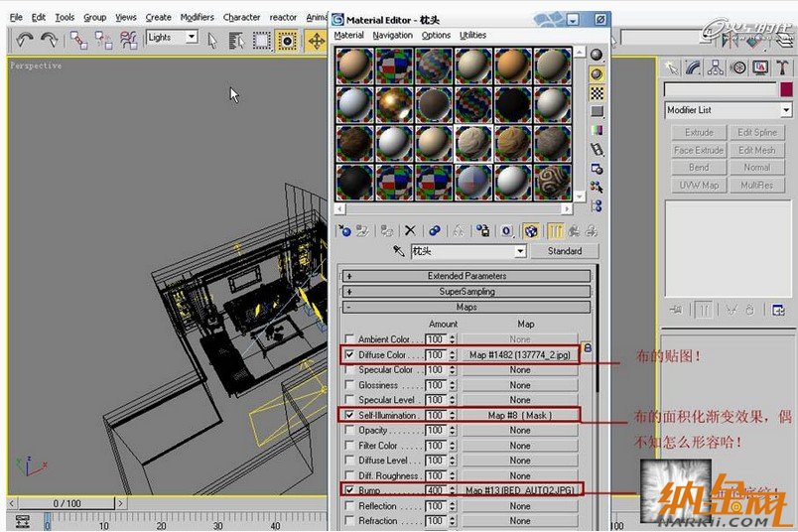Enable the Opacity map checkbox
The width and height of the screenshot is (798, 532).
[349, 431]
